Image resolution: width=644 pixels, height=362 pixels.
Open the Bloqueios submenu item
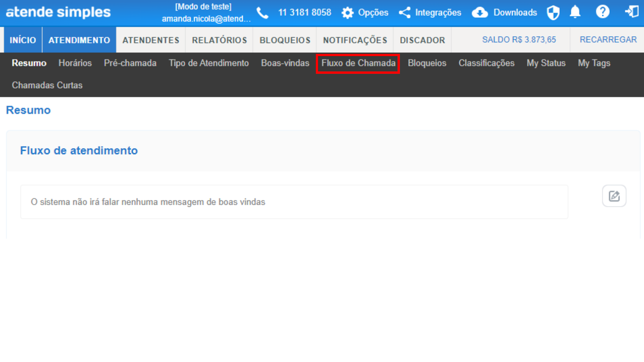click(427, 63)
